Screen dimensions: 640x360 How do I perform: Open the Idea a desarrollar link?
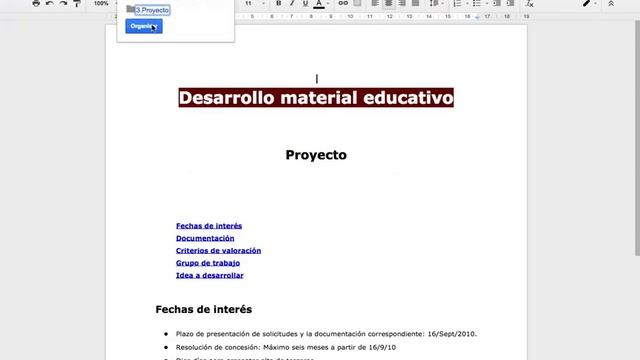click(209, 276)
